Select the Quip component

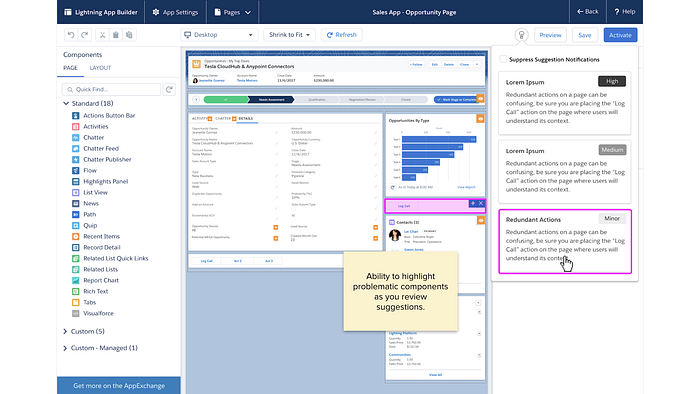84,225
